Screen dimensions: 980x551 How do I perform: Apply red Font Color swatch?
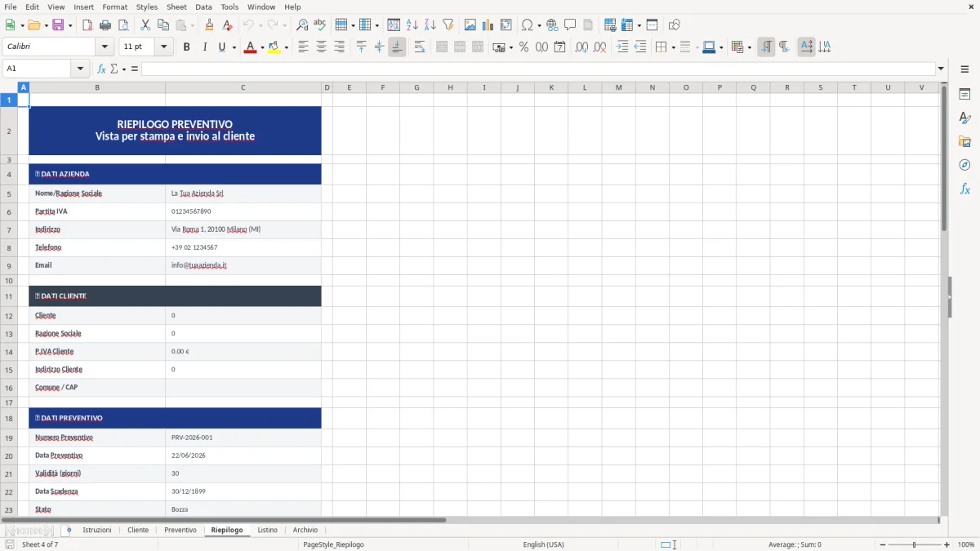[x=250, y=47]
